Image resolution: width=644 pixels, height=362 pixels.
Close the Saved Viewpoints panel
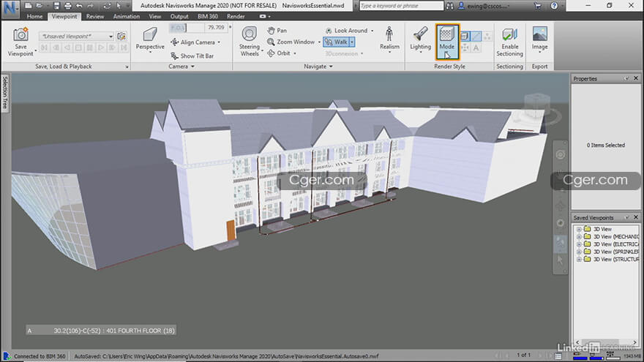coord(636,217)
